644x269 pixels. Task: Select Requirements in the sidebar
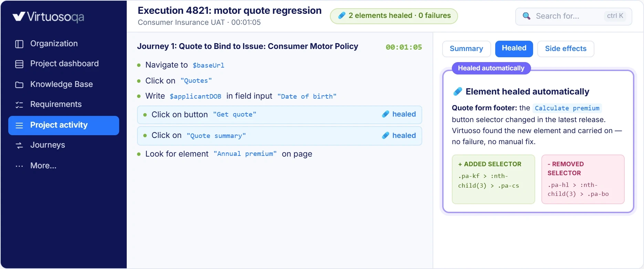point(64,104)
